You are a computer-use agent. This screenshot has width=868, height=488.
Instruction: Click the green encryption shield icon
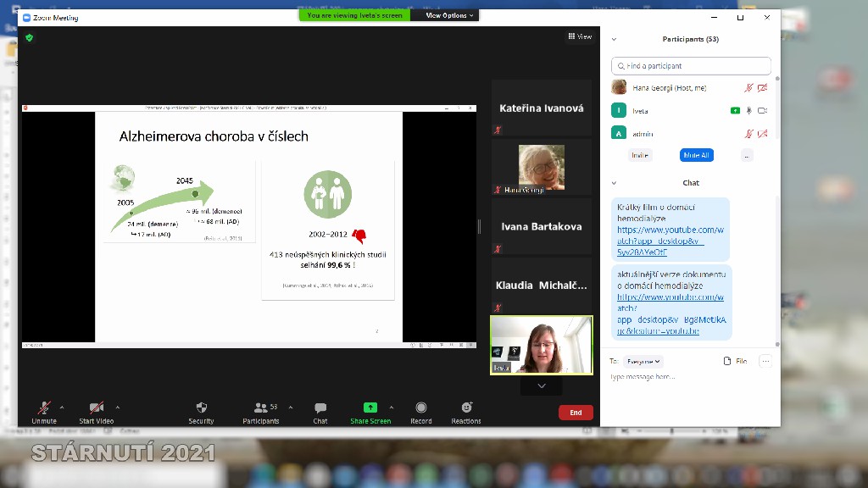29,37
